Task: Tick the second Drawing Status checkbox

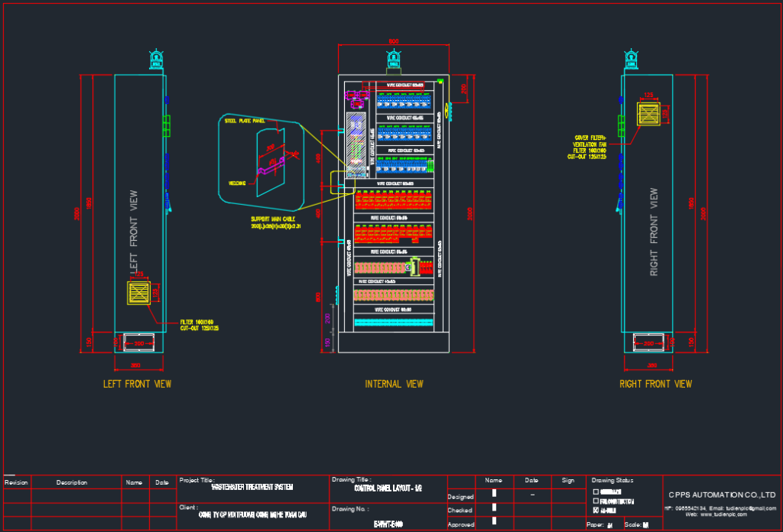Action: click(596, 501)
